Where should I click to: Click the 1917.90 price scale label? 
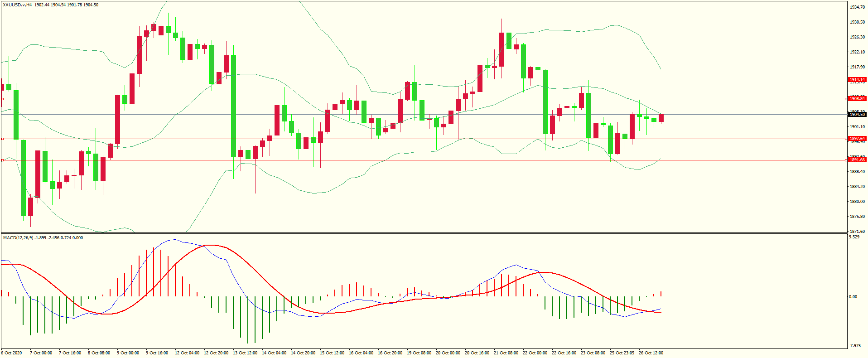(x=858, y=67)
